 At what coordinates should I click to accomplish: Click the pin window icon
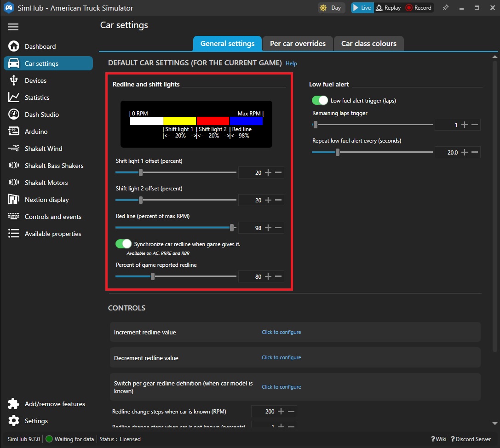[445, 8]
